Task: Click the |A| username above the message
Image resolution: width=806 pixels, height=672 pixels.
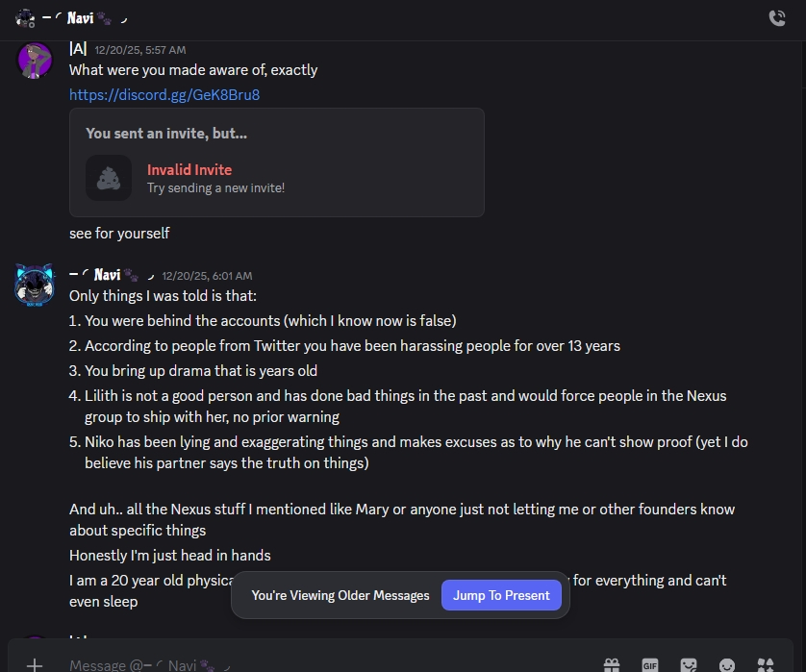Action: coord(78,49)
